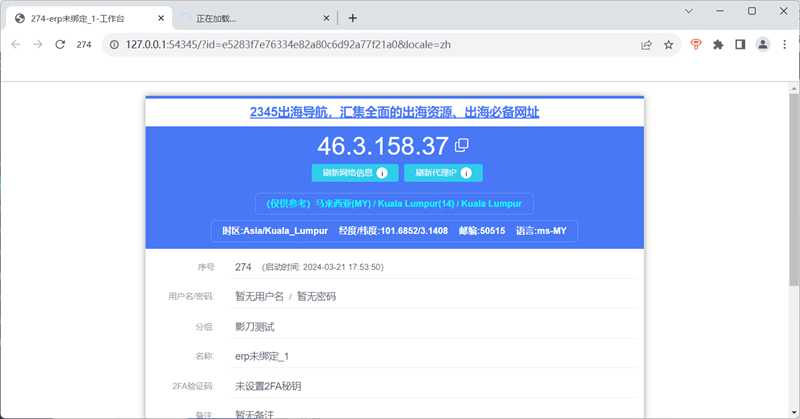This screenshot has height=419, width=800.
Task: Click the 经度/纬度:101.6852/3.1408 text
Action: (393, 231)
